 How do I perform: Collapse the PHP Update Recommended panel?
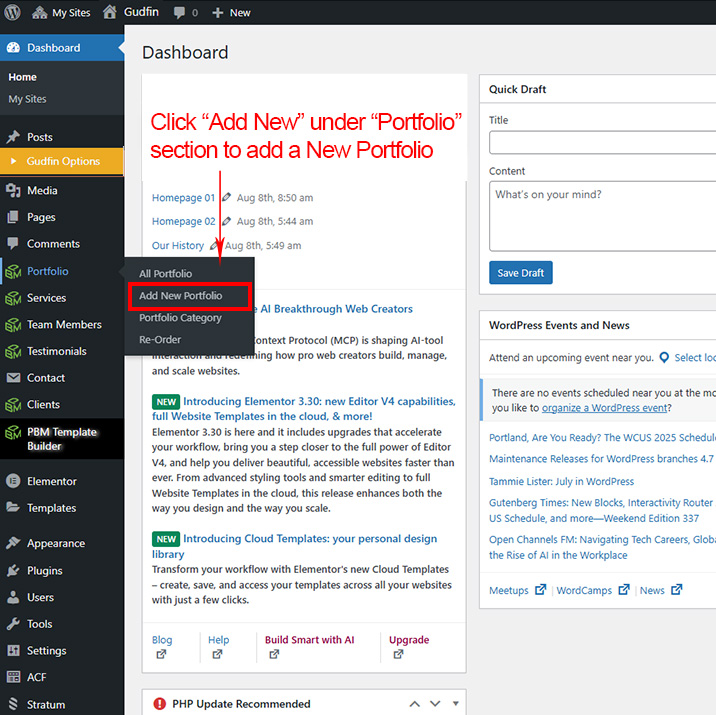456,704
